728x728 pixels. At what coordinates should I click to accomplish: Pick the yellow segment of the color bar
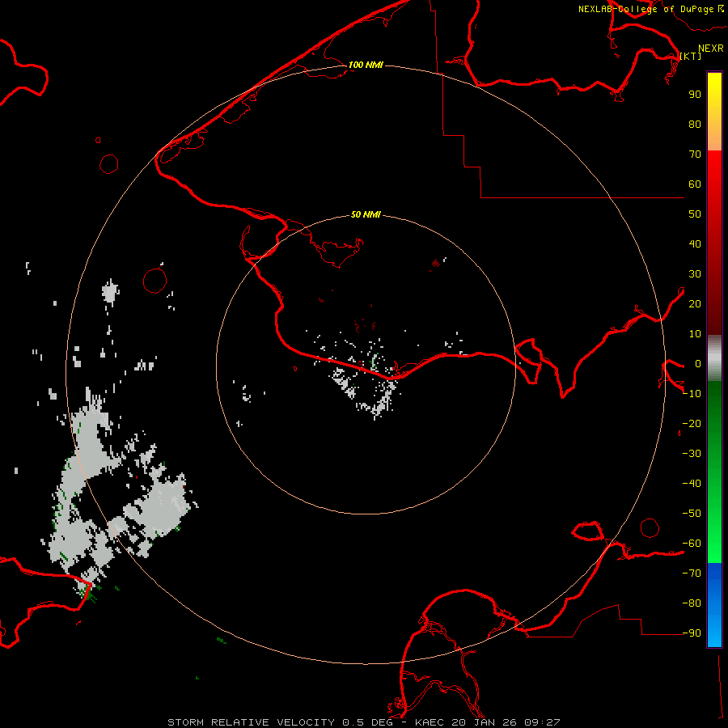tap(714, 112)
